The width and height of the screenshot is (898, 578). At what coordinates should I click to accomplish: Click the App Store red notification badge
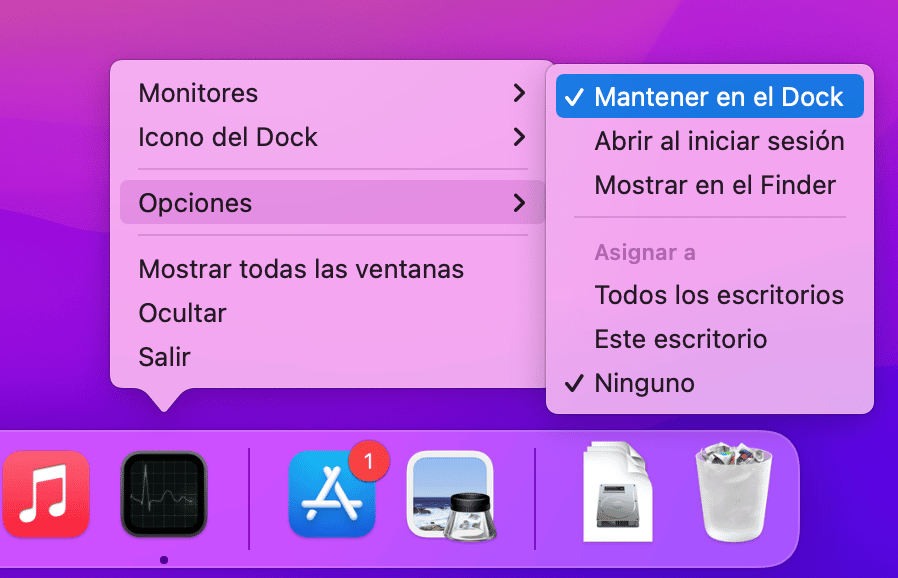(369, 461)
